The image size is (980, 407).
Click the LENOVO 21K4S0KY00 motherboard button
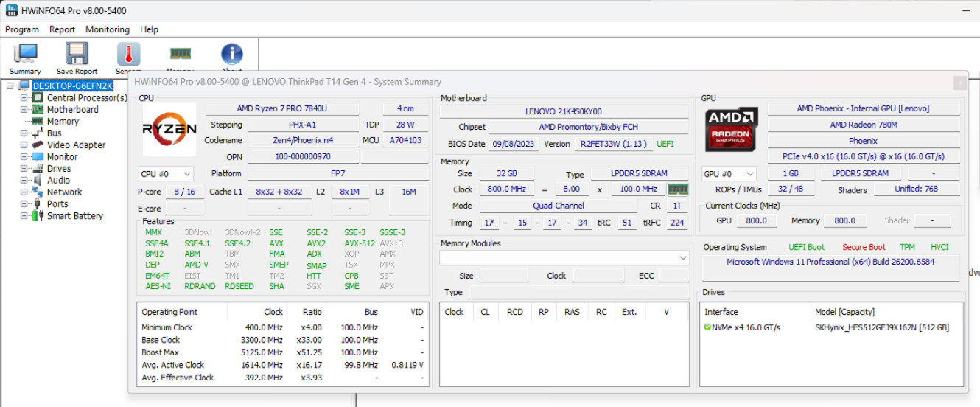pyautogui.click(x=564, y=111)
